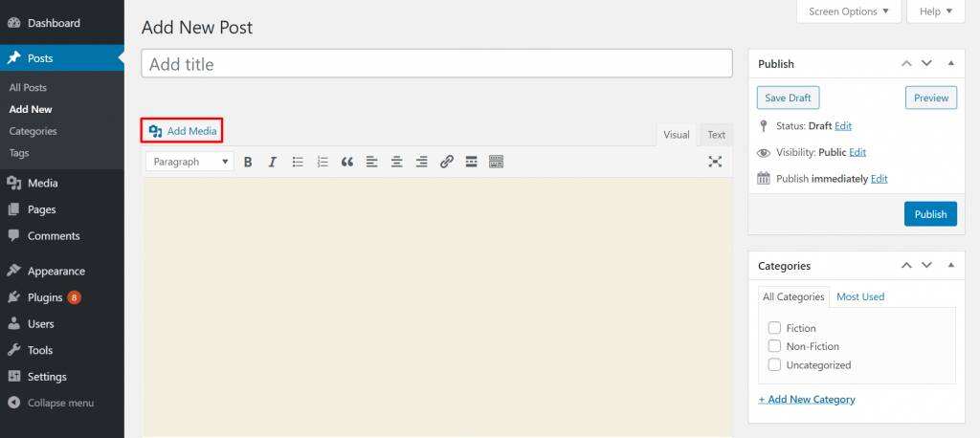Image resolution: width=980 pixels, height=438 pixels.
Task: Switch to the Text editor tab
Action: click(716, 135)
